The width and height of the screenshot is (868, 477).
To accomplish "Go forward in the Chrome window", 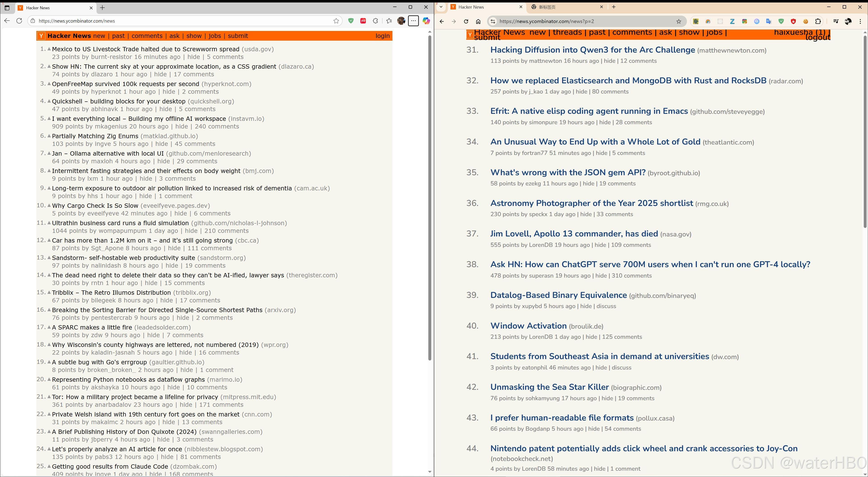I will [454, 22].
